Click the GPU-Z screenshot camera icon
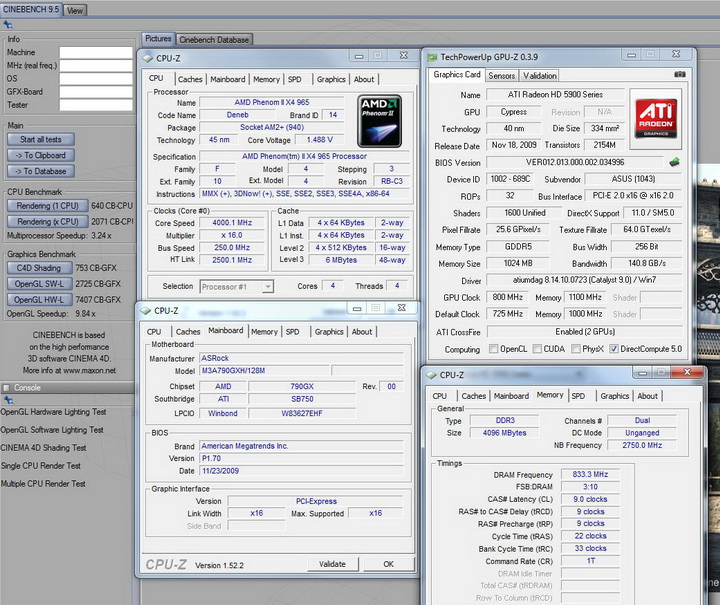This screenshot has width=720, height=605. coord(679,75)
